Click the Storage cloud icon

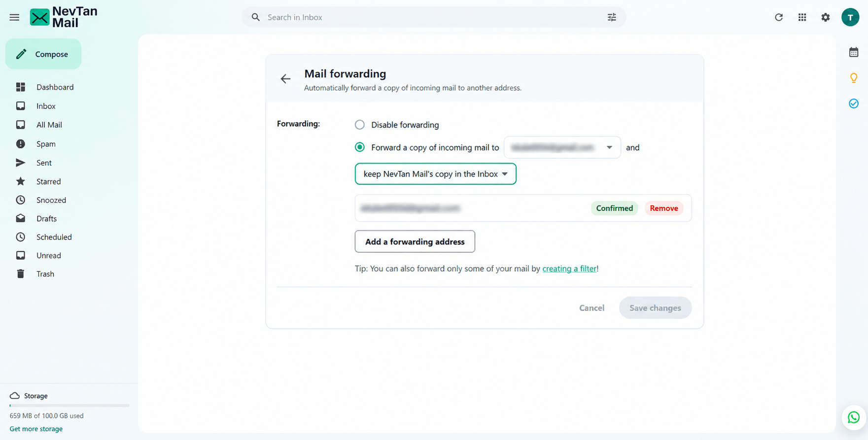click(x=15, y=396)
